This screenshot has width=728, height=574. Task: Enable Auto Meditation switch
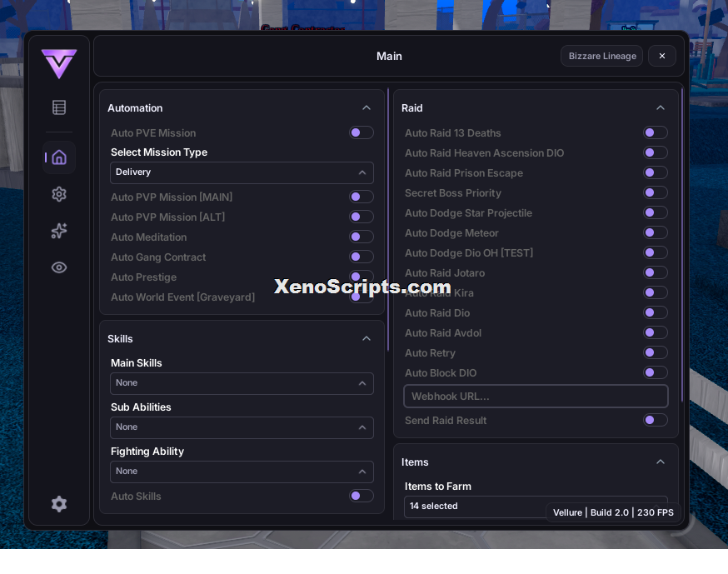[x=362, y=237]
